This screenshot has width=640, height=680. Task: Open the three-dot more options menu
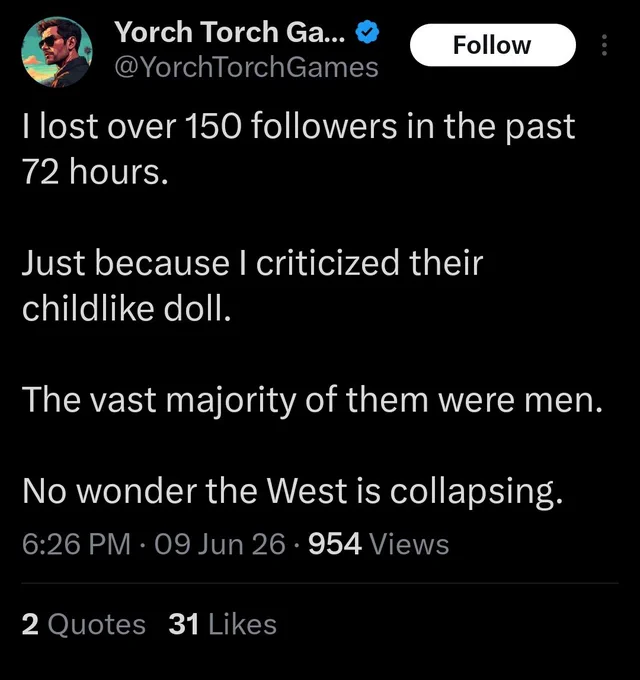(x=604, y=45)
